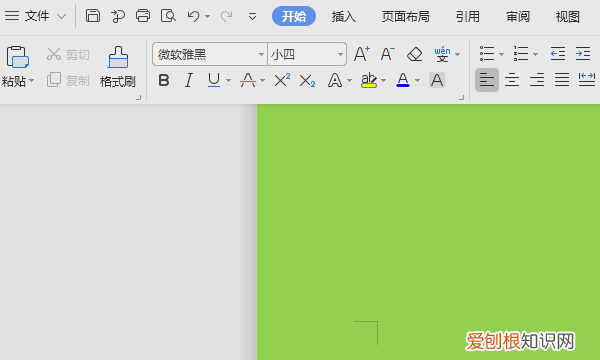The image size is (600, 360).
Task: Expand the bullet list style dropdown
Action: (x=501, y=54)
